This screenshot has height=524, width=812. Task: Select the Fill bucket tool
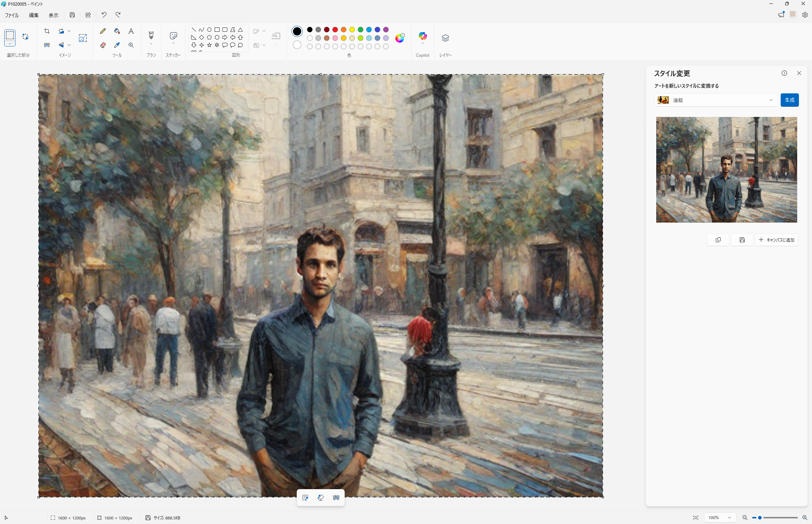pos(117,31)
